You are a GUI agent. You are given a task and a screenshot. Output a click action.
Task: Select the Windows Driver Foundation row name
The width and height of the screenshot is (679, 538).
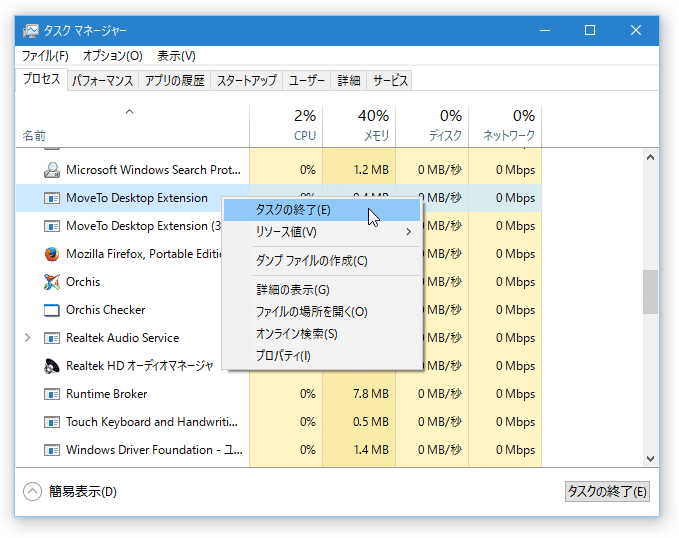tap(154, 450)
